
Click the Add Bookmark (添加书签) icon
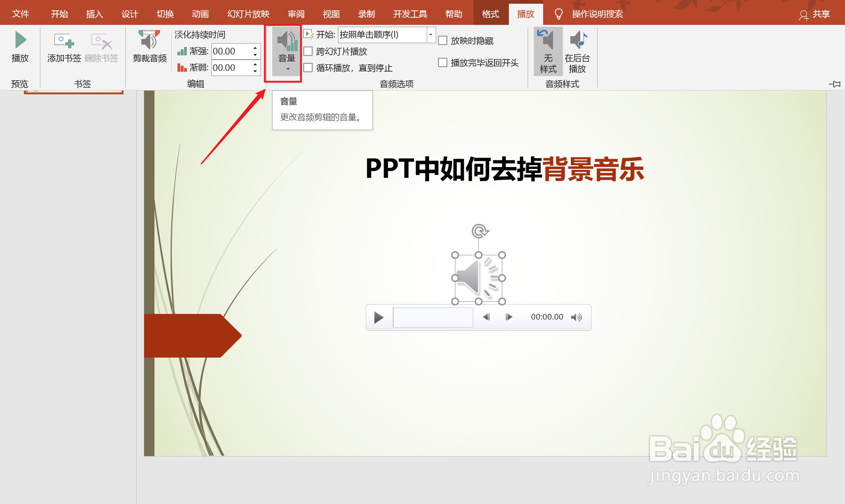click(x=64, y=41)
